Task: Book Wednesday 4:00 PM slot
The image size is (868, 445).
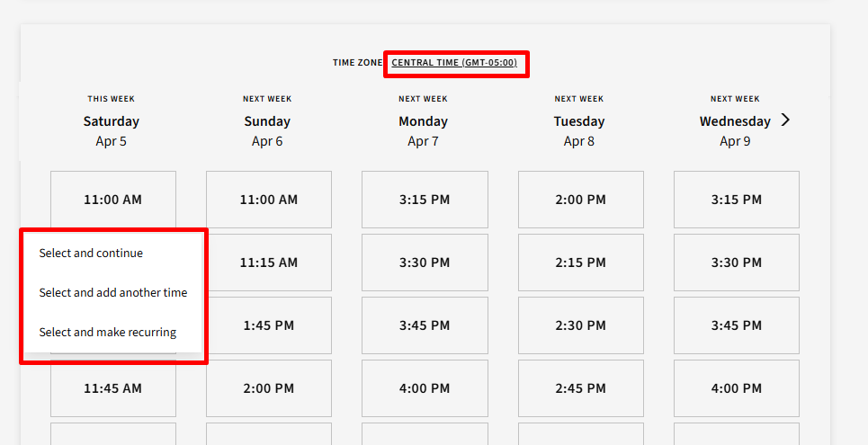Action: 736,388
